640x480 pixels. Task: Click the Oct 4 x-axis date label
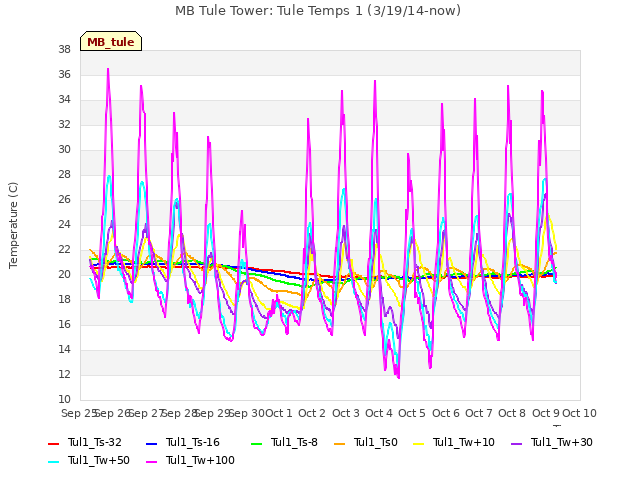pyautogui.click(x=379, y=413)
